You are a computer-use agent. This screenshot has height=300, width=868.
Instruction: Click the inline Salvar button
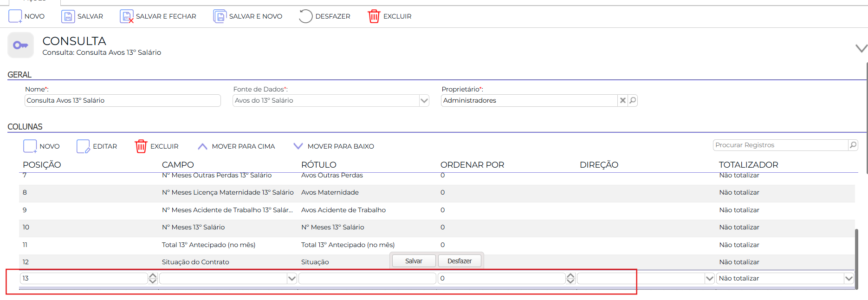(x=414, y=261)
